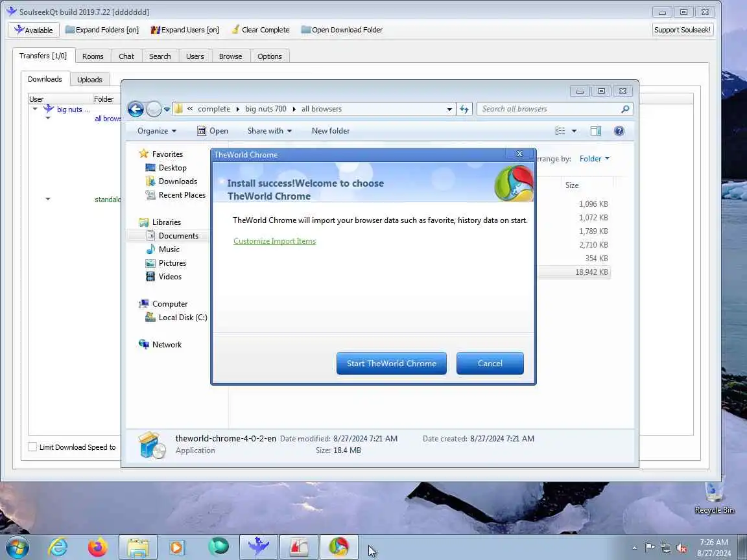
Task: Click the Explorer Forward arrow button
Action: (154, 109)
